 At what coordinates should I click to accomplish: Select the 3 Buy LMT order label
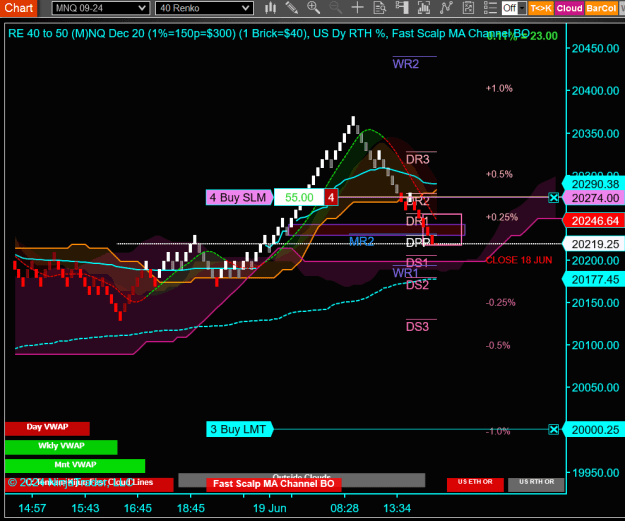(x=239, y=429)
